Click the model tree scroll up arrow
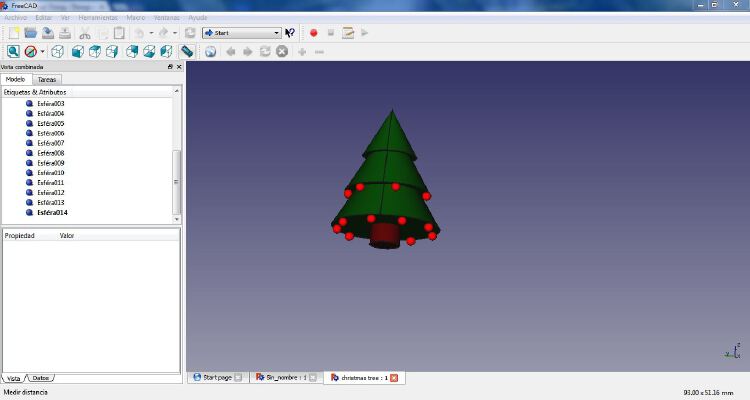This screenshot has width=750, height=400. tap(176, 91)
